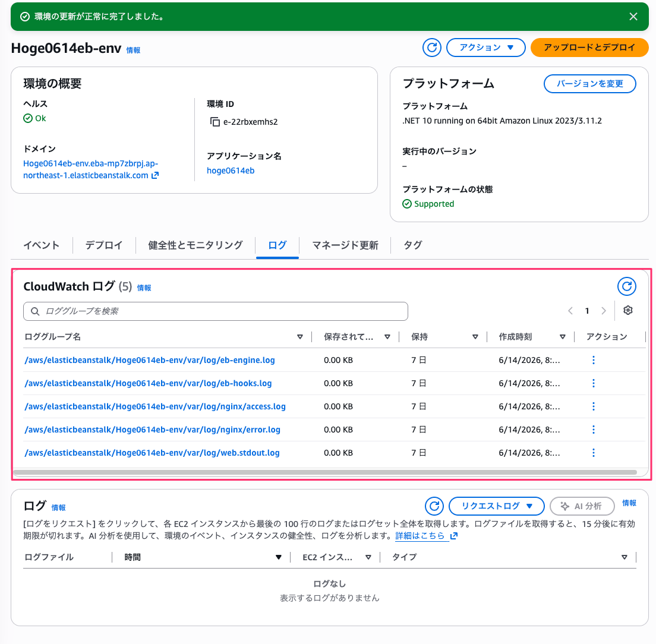The width and height of the screenshot is (656, 644).
Task: Click the horizontal scrollbar under CloudWatch logs table
Action: (325, 472)
